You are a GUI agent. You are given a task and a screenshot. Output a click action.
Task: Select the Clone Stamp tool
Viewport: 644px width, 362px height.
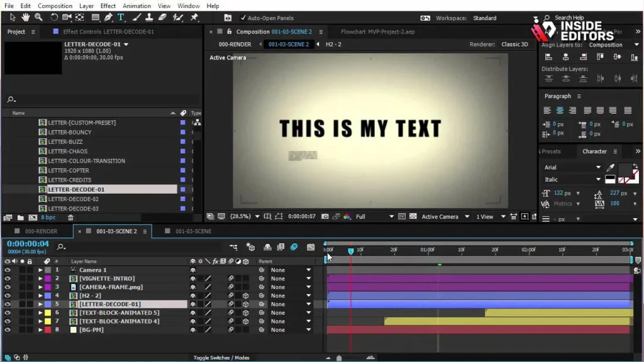(149, 17)
